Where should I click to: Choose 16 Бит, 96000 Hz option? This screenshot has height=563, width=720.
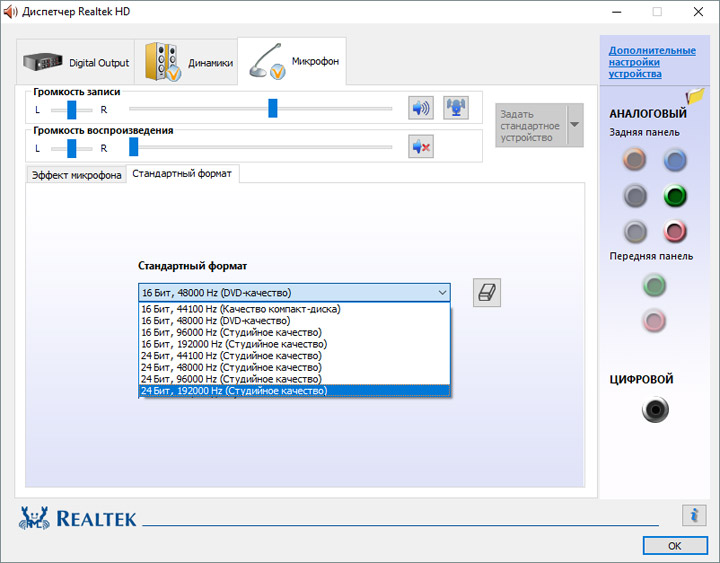[294, 332]
